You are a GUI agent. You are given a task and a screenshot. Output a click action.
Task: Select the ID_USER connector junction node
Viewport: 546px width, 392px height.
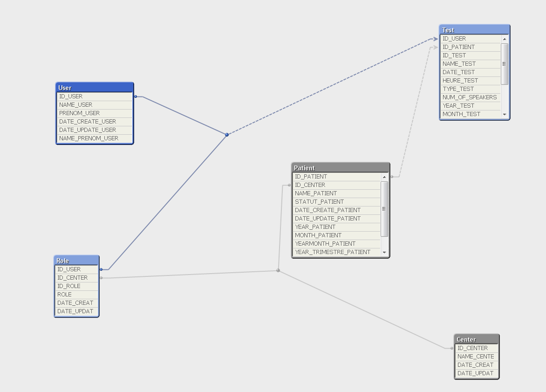tap(227, 135)
